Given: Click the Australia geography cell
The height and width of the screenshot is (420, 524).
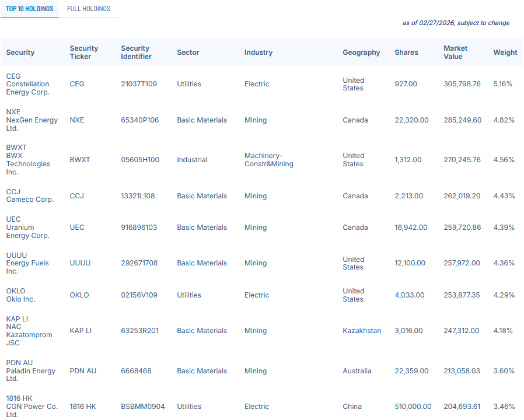Looking at the screenshot, I should click(x=357, y=371).
